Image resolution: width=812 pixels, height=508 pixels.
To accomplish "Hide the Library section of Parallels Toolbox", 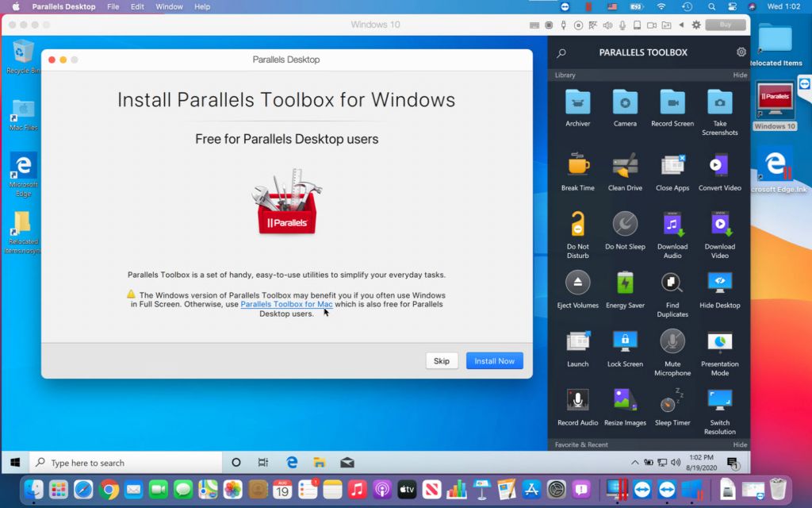I will pos(740,75).
